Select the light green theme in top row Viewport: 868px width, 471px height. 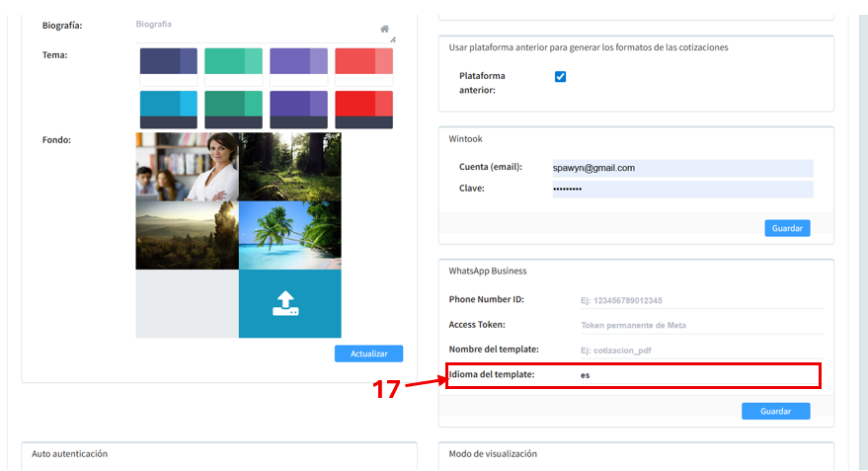[233, 61]
